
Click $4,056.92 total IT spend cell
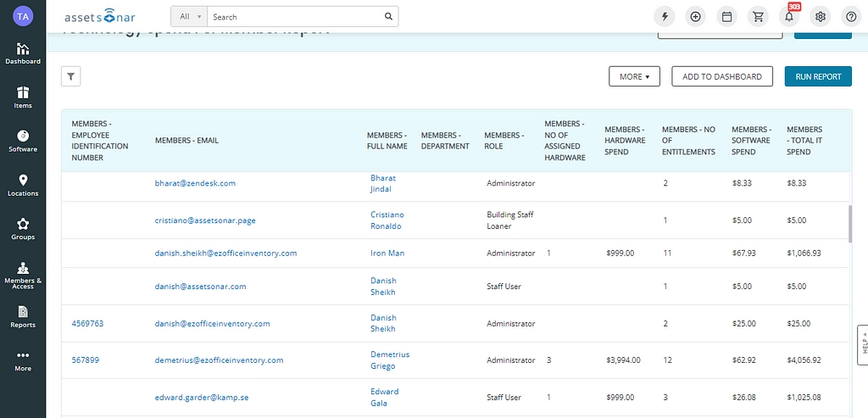[x=804, y=360]
